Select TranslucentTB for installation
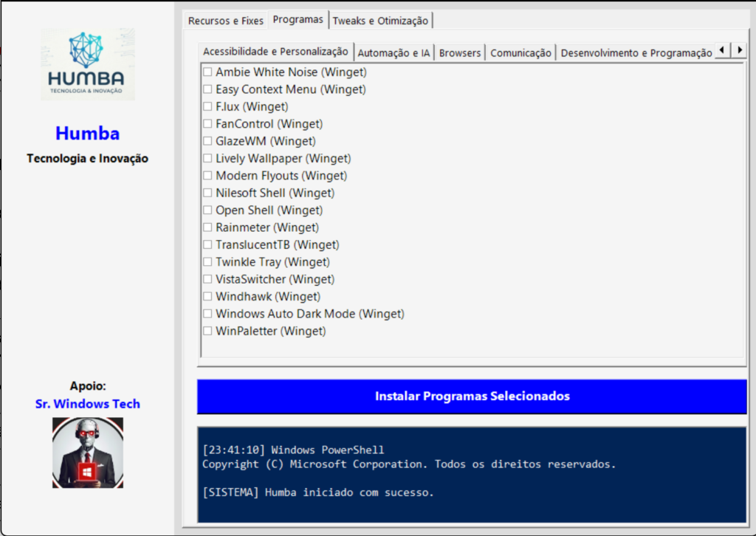The height and width of the screenshot is (536, 756). (x=208, y=245)
